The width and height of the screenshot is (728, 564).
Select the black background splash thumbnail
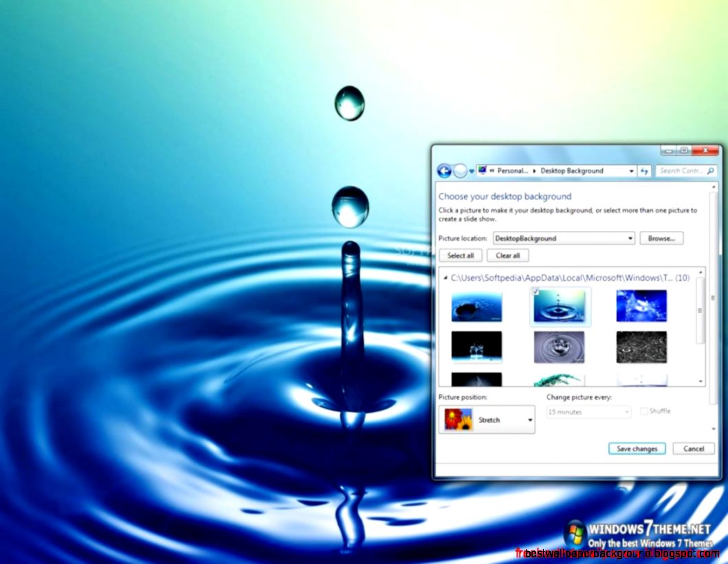tap(476, 347)
